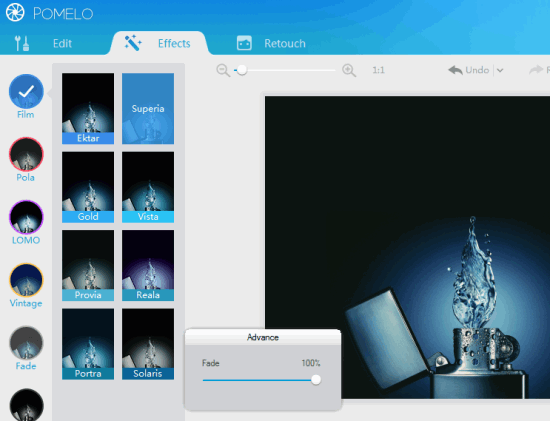Click the Advance panel header
This screenshot has height=421, width=550.
click(x=263, y=337)
